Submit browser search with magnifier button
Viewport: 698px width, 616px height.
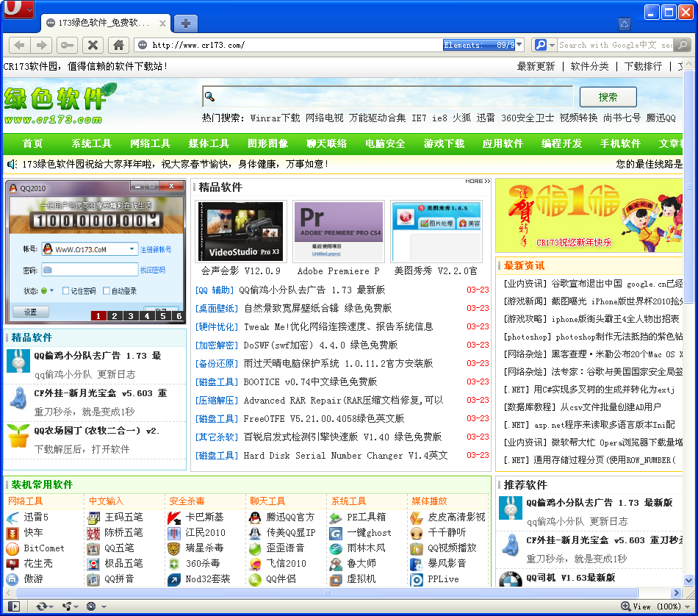coord(682,45)
